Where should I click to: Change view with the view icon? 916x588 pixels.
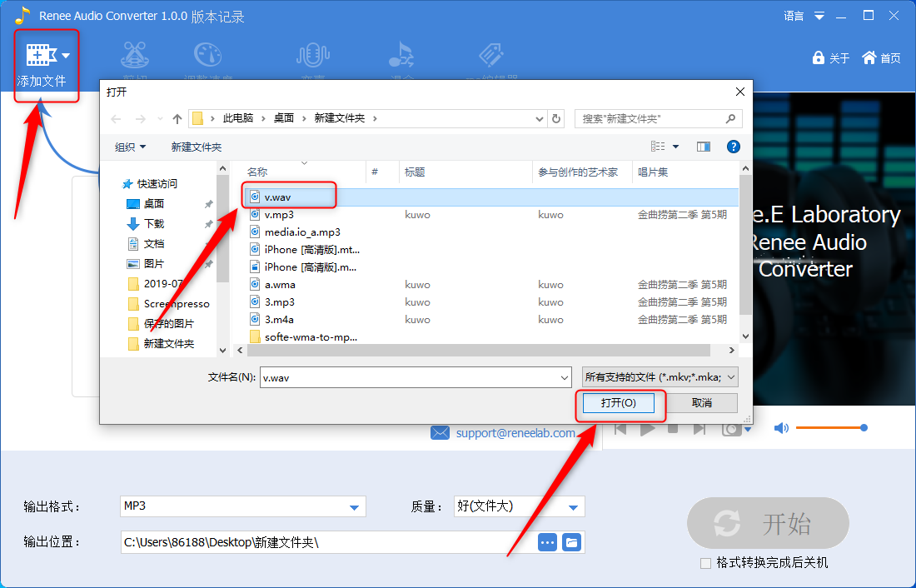(658, 147)
